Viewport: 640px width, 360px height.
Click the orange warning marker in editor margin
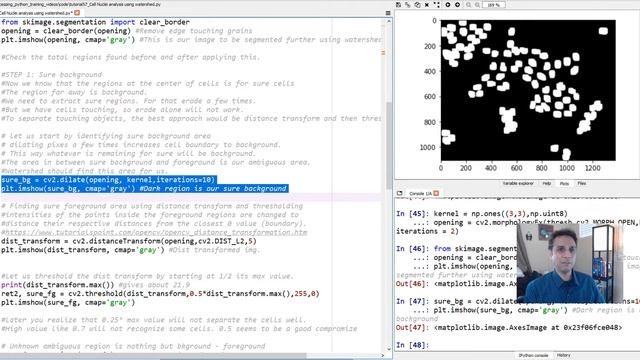click(x=383, y=53)
